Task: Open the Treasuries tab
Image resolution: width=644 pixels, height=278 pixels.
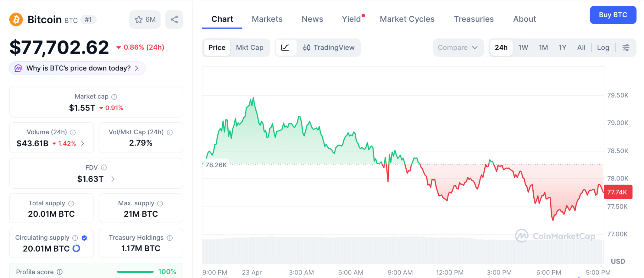Action: [x=474, y=19]
